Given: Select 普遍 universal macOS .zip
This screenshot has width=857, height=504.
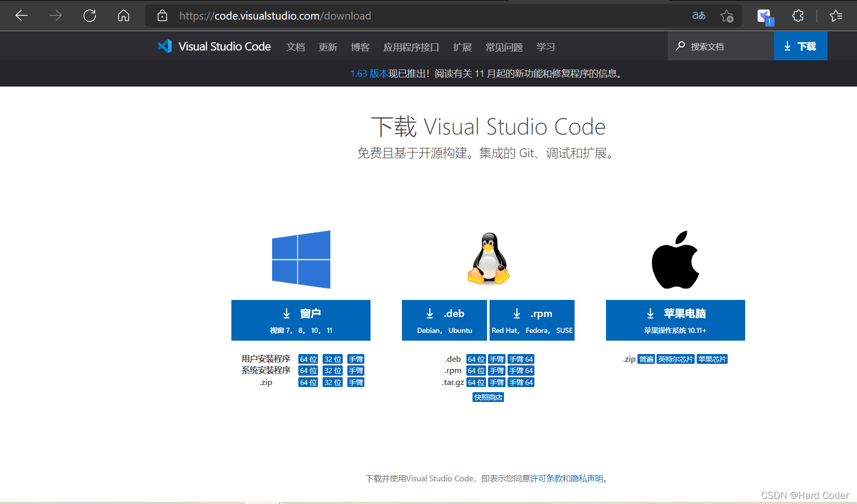Looking at the screenshot, I should pos(646,359).
